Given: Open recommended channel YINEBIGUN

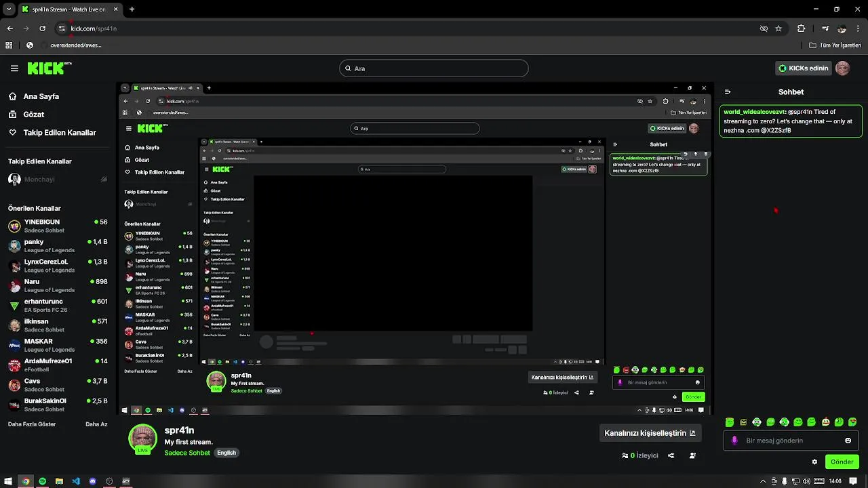Looking at the screenshot, I should [58, 226].
